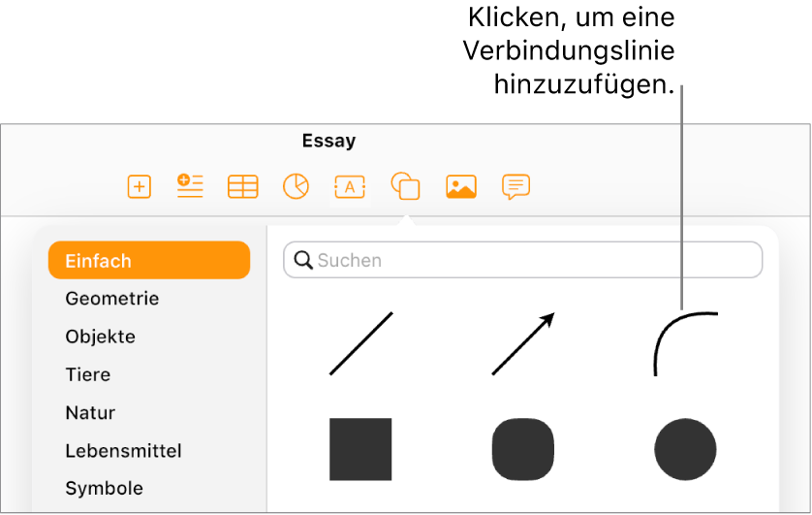Add a comment with speech bubble icon
The image size is (812, 515).
coord(515,187)
